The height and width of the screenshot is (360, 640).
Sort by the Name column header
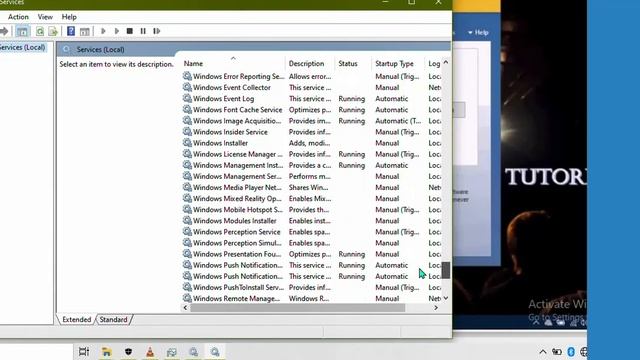click(233, 64)
